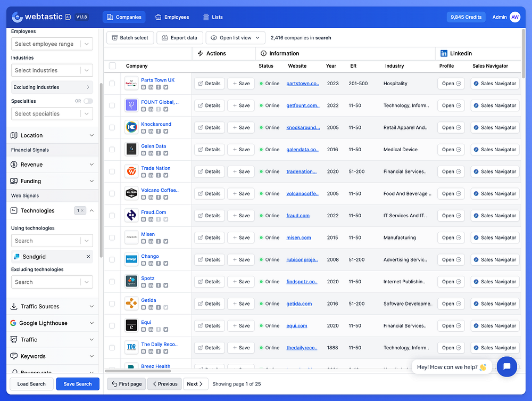Remove Sendgrid technology with X icon

88,257
